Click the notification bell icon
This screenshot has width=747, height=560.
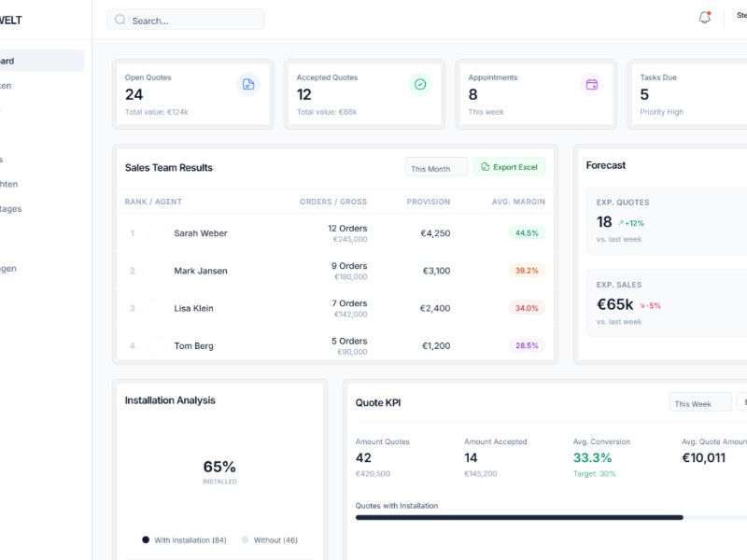tap(705, 19)
